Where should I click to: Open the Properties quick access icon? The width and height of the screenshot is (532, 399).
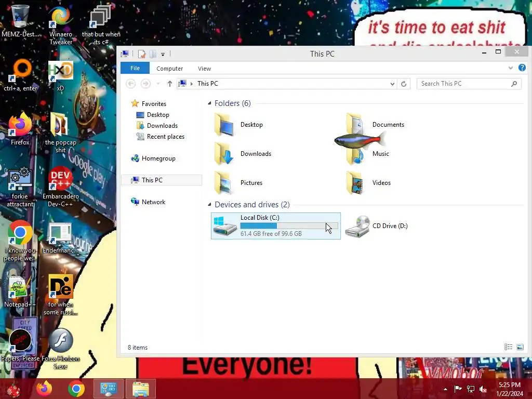click(142, 54)
